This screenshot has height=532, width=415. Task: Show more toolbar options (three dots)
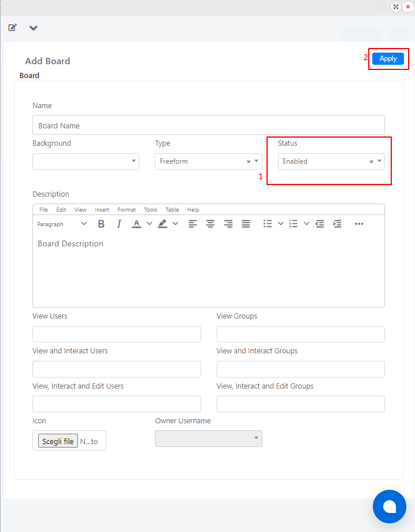(x=359, y=224)
